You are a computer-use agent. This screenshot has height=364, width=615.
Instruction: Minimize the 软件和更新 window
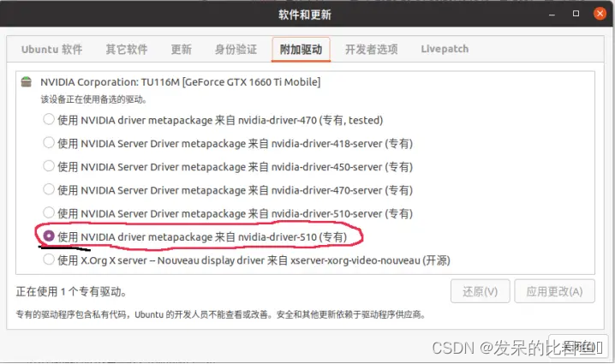click(552, 14)
